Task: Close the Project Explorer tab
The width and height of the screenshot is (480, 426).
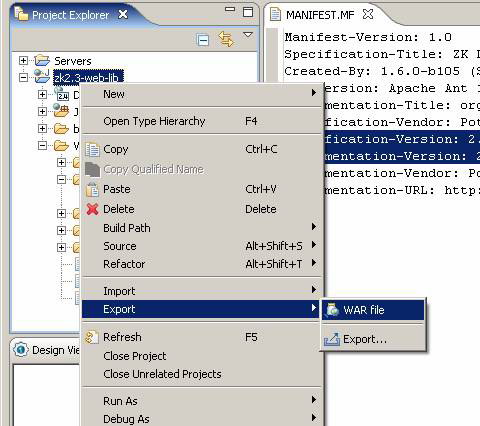Action: pyautogui.click(x=123, y=14)
